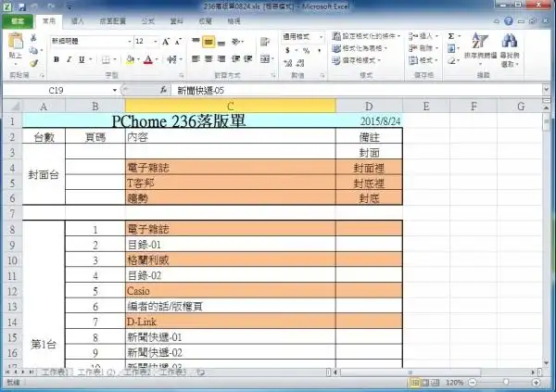Click the Decrease Indent icon
Image resolution: width=556 pixels, height=392 pixels.
235,58
